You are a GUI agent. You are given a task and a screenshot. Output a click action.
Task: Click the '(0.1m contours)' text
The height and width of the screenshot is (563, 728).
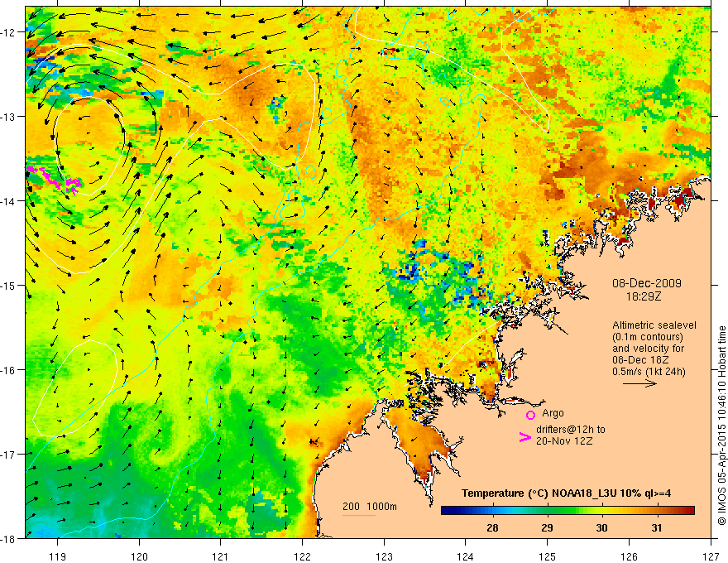648,337
